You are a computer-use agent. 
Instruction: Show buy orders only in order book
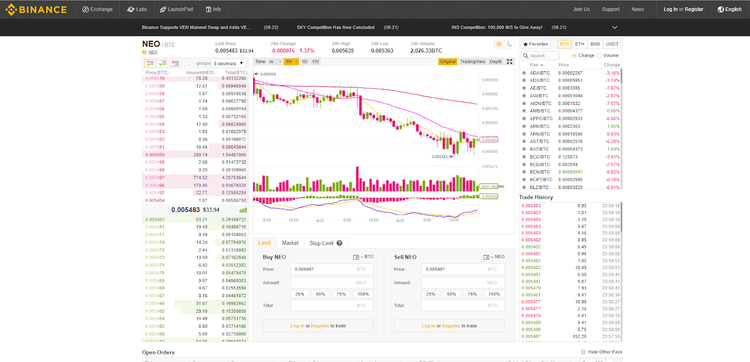pos(163,63)
